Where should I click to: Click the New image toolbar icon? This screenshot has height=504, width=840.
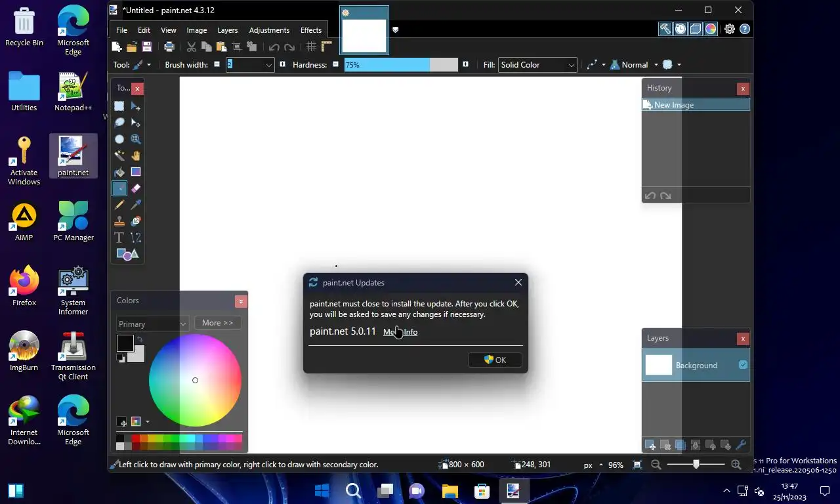117,47
